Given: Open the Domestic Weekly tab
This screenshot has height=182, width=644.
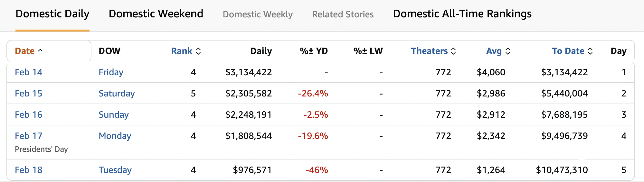Looking at the screenshot, I should pyautogui.click(x=258, y=14).
